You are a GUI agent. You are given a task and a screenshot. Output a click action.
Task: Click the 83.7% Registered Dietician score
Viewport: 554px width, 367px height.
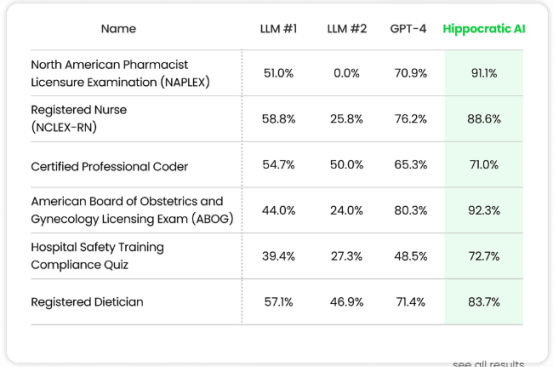[484, 302]
